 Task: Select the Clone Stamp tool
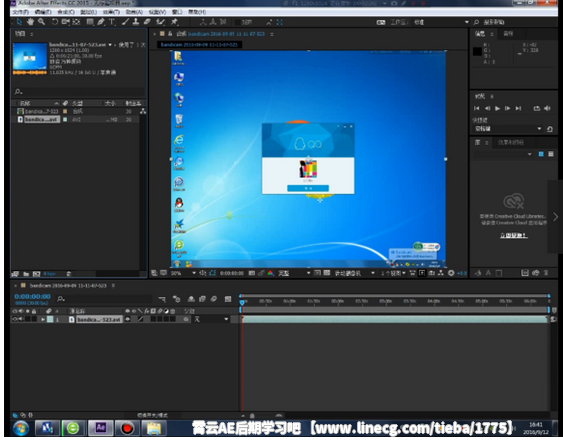coord(136,22)
